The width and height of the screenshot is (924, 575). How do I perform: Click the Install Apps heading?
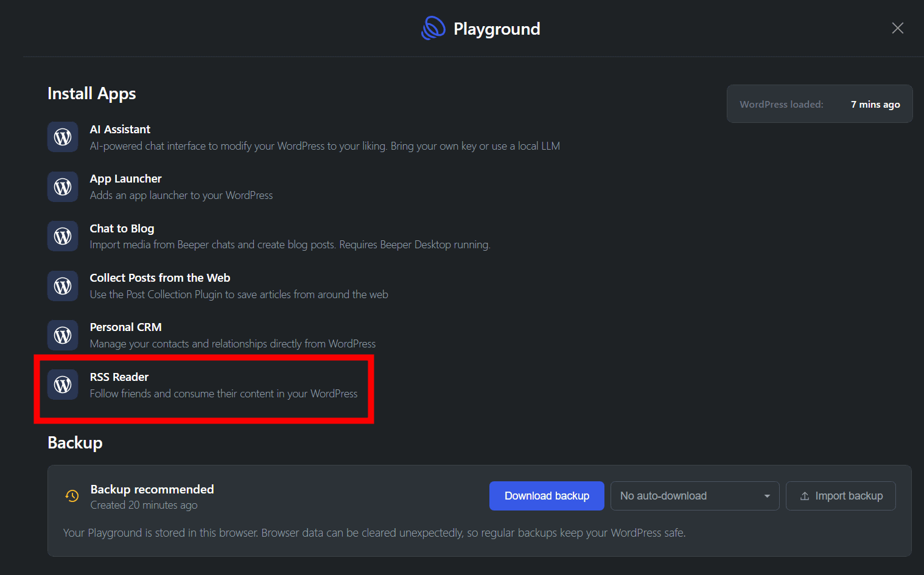(x=92, y=94)
